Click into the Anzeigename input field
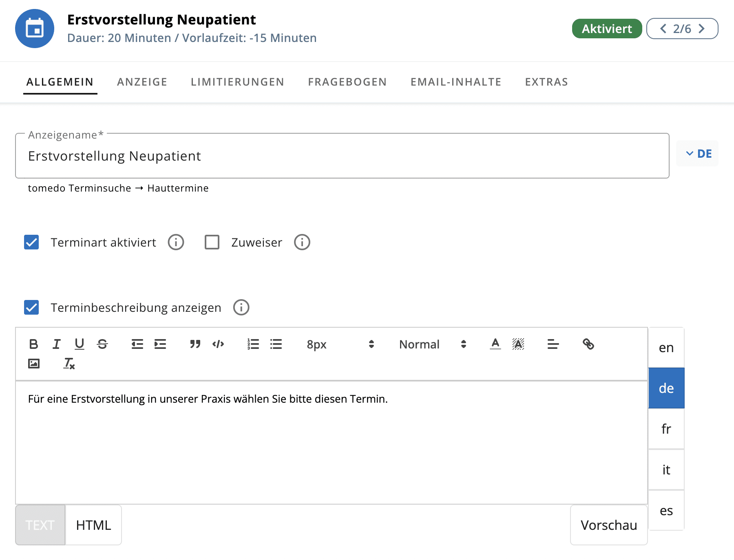 pyautogui.click(x=342, y=156)
